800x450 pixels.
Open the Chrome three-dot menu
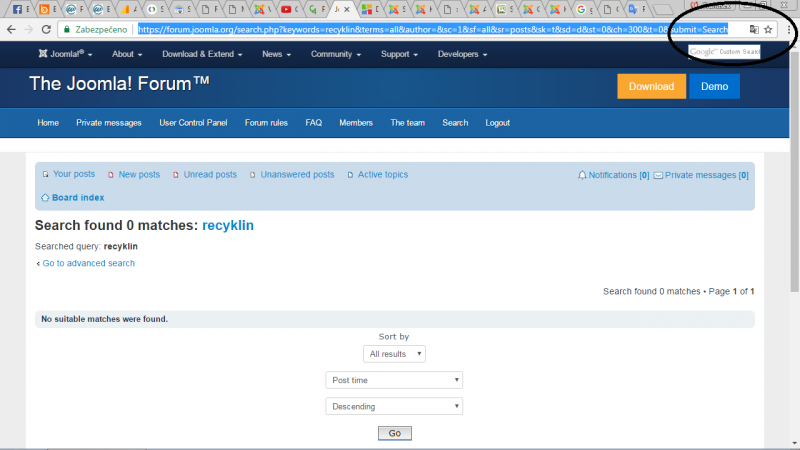[789, 30]
